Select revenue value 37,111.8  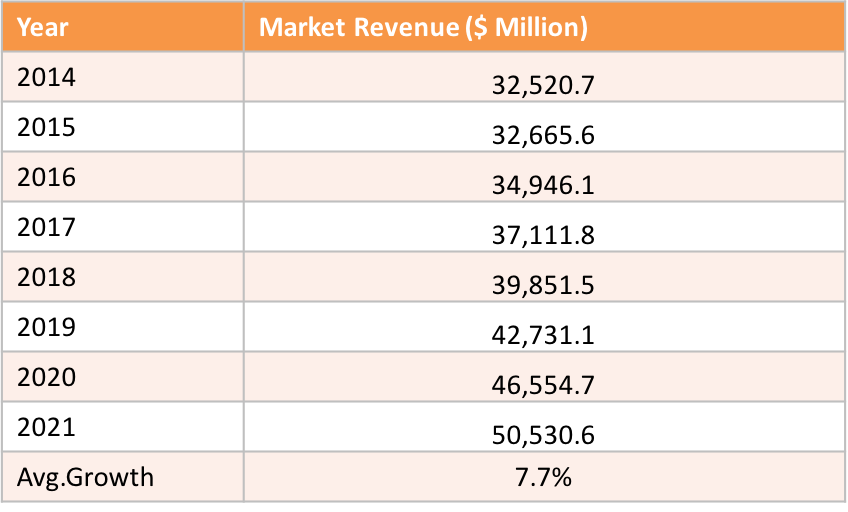(x=543, y=235)
